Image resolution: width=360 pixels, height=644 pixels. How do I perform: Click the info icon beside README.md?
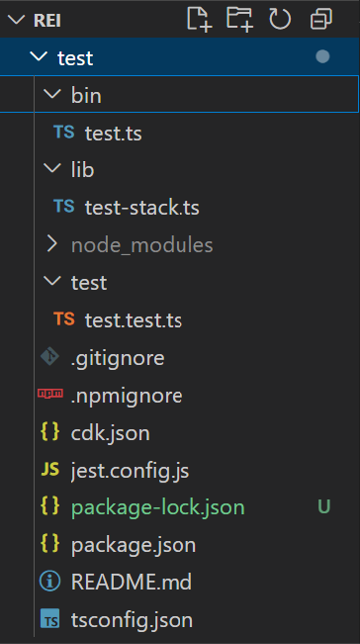pos(50,581)
